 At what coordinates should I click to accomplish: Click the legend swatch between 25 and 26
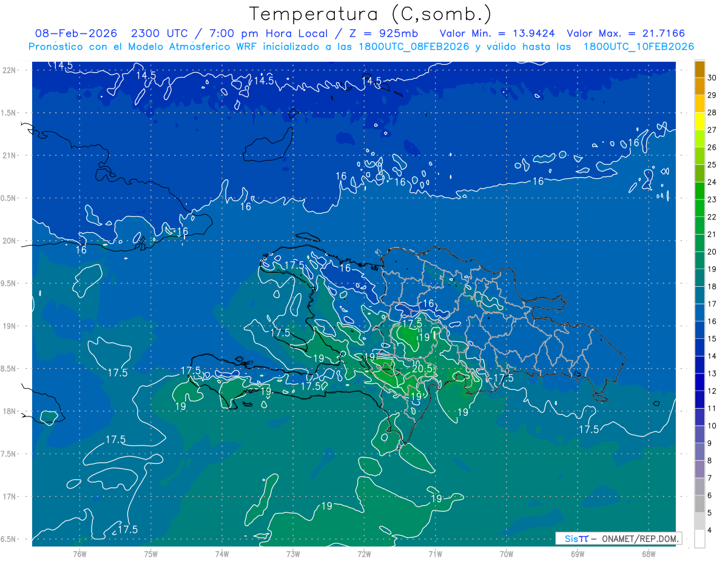click(699, 156)
